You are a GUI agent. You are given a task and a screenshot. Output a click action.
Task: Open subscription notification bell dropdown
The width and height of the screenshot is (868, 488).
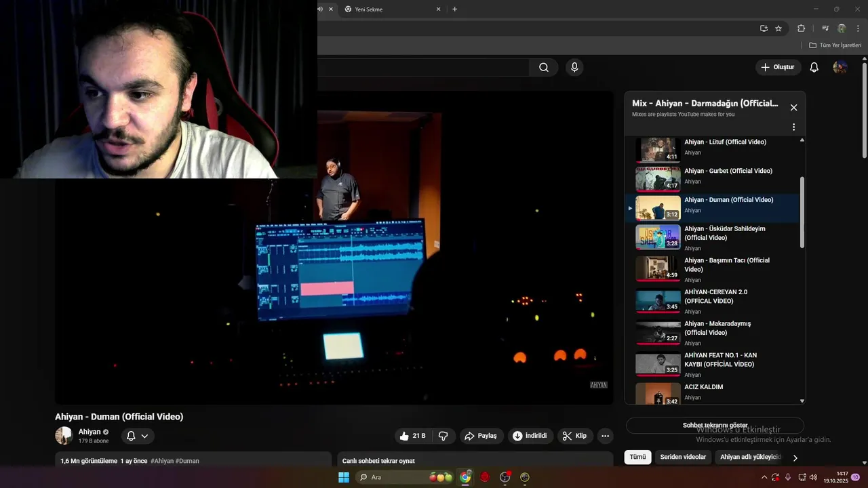(x=138, y=436)
